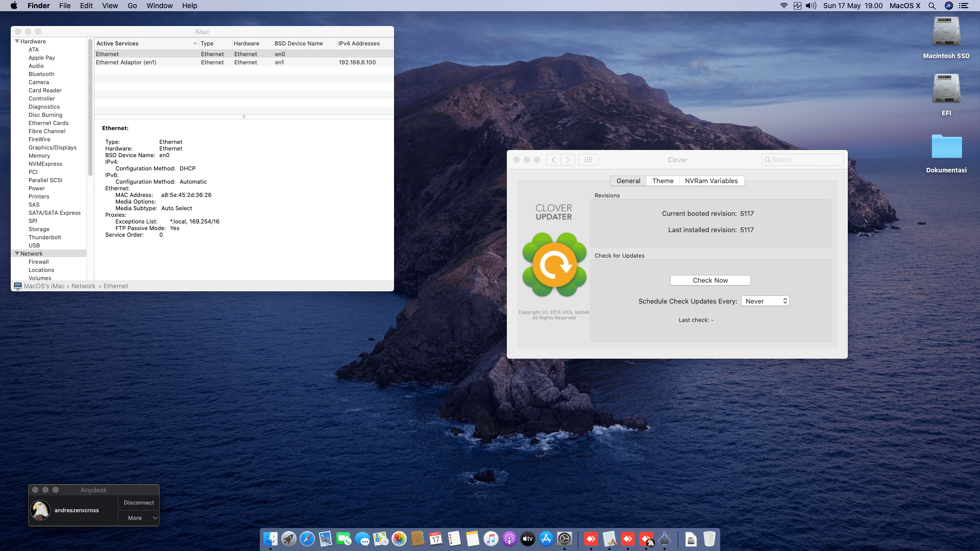
Task: Open Safari from the Dock
Action: [307, 539]
